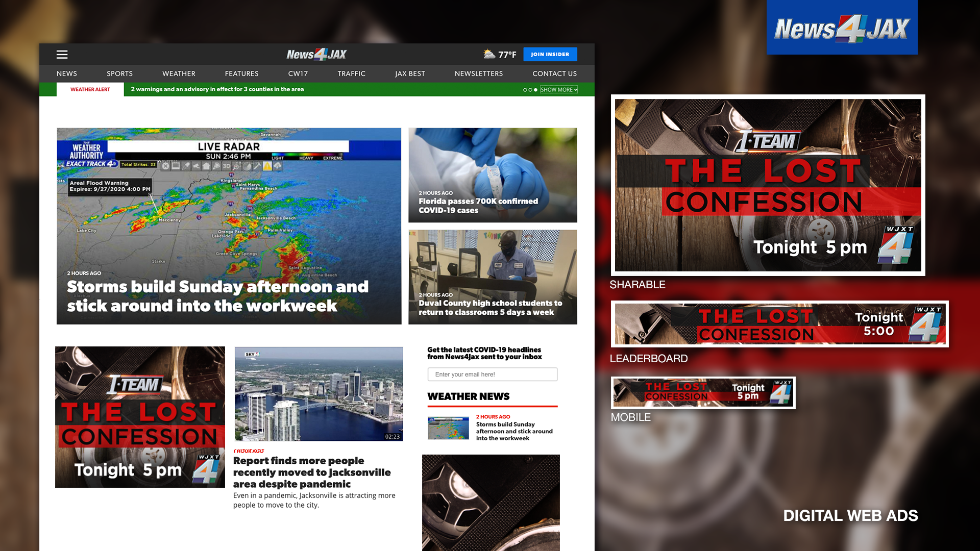
Task: Click the 77°F temperature reading
Action: point(507,55)
